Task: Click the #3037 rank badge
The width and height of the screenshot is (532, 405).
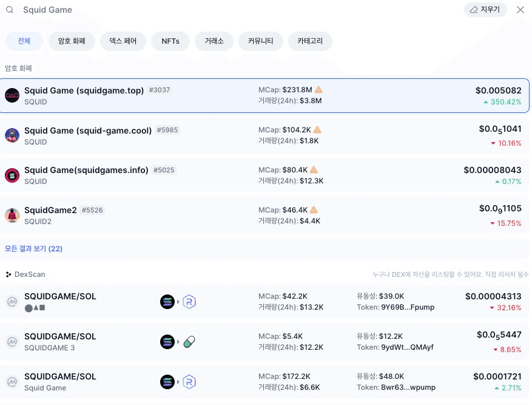Action: tap(160, 90)
